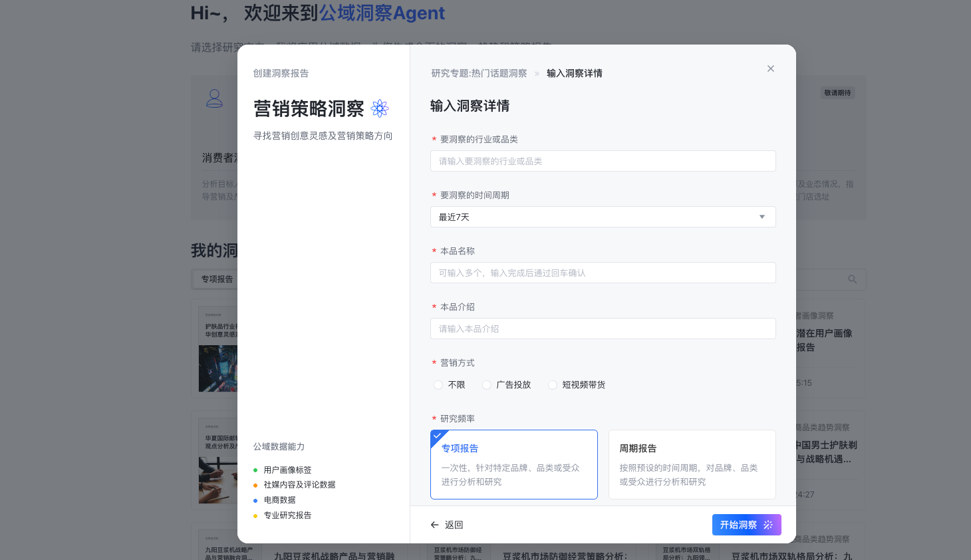
Task: Expand time period list via arrow
Action: [x=762, y=217]
